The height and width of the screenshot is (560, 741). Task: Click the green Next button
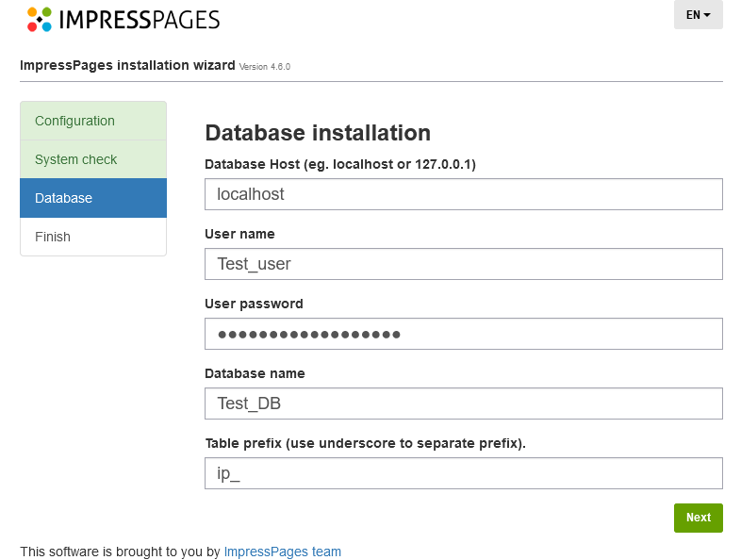698,518
